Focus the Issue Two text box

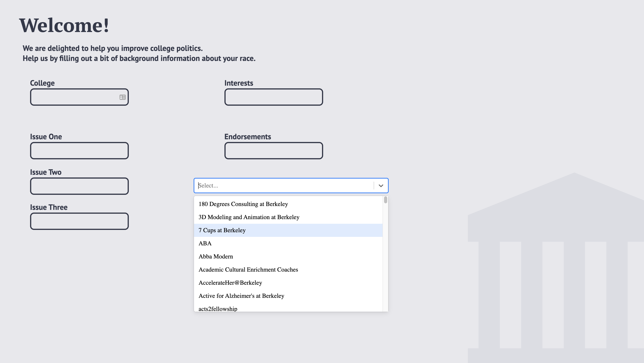click(x=79, y=186)
